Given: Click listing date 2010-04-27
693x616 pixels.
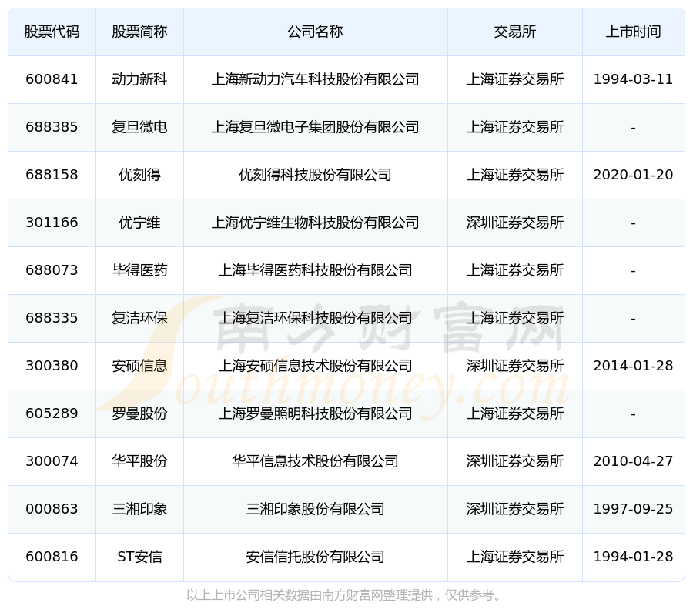Looking at the screenshot, I should [634, 461].
